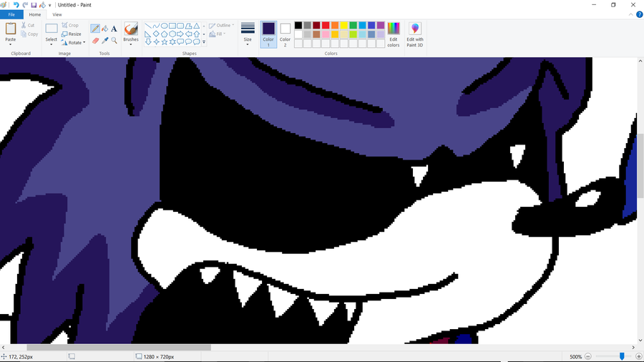The width and height of the screenshot is (644, 362).
Task: Click the Brushes tool icon
Action: click(x=131, y=29)
